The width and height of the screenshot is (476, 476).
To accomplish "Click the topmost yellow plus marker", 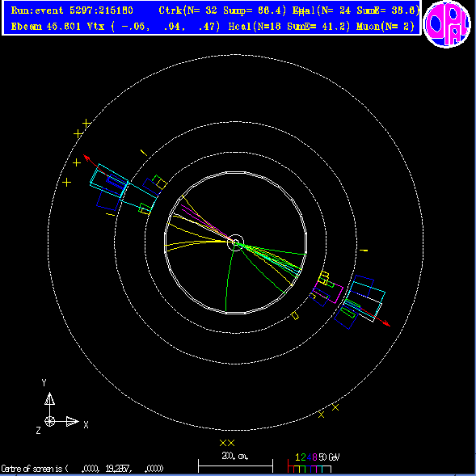I will pos(86,124).
